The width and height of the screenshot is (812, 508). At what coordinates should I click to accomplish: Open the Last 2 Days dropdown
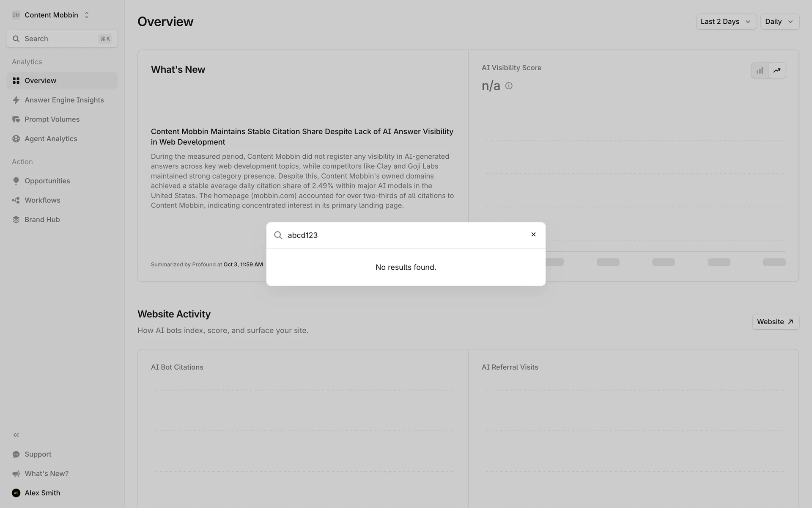(726, 22)
